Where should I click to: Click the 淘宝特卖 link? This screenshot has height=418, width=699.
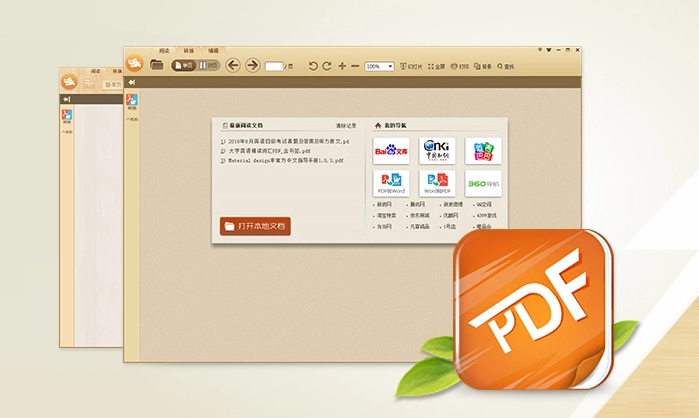coord(386,216)
